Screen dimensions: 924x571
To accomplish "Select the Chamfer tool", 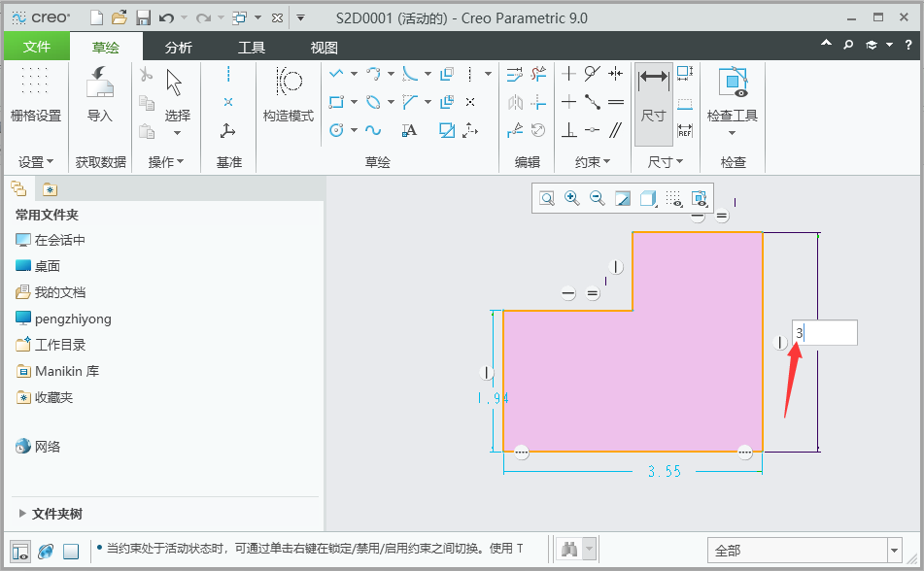I will pyautogui.click(x=410, y=102).
